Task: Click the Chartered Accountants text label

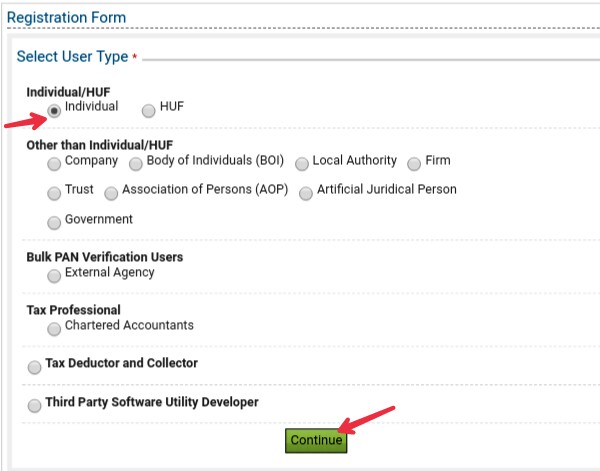Action: coord(129,325)
